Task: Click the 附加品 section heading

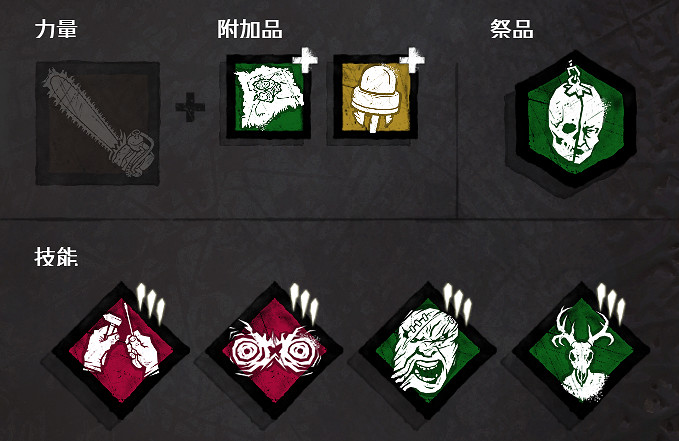Action: pyautogui.click(x=250, y=29)
